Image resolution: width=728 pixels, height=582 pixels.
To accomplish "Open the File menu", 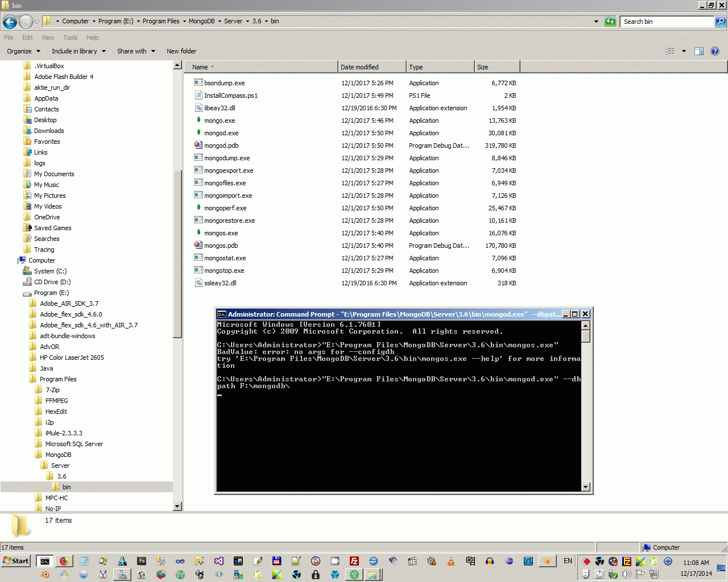I will click(9, 38).
